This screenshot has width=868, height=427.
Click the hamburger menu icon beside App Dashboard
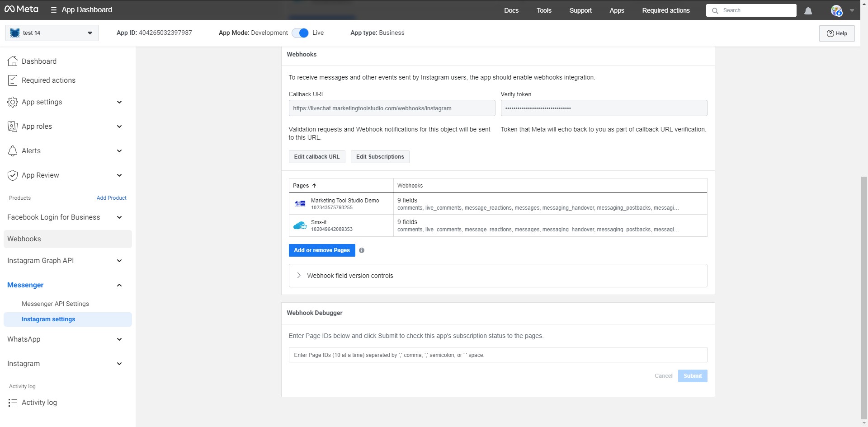(x=53, y=10)
